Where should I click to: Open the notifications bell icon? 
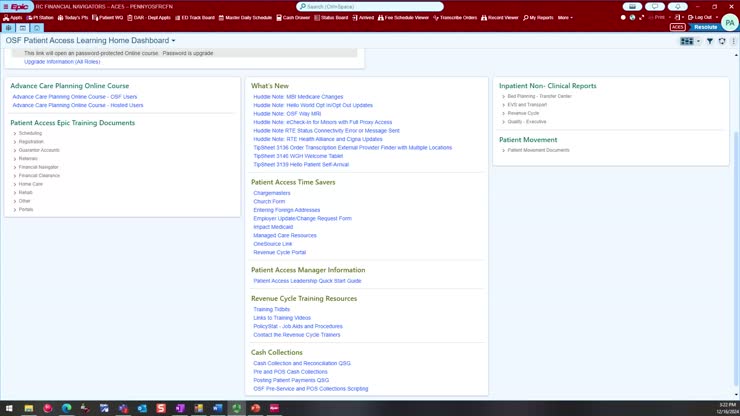678,7
